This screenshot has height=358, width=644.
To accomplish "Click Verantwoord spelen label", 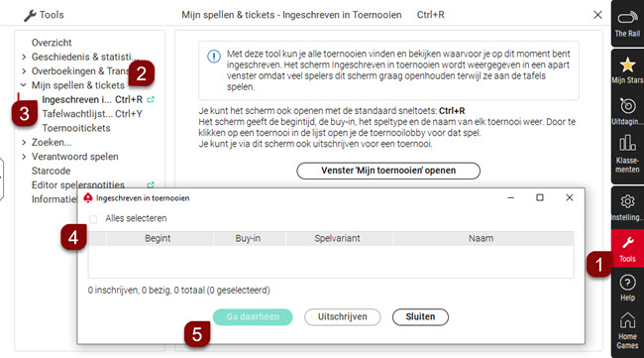I will click(74, 157).
